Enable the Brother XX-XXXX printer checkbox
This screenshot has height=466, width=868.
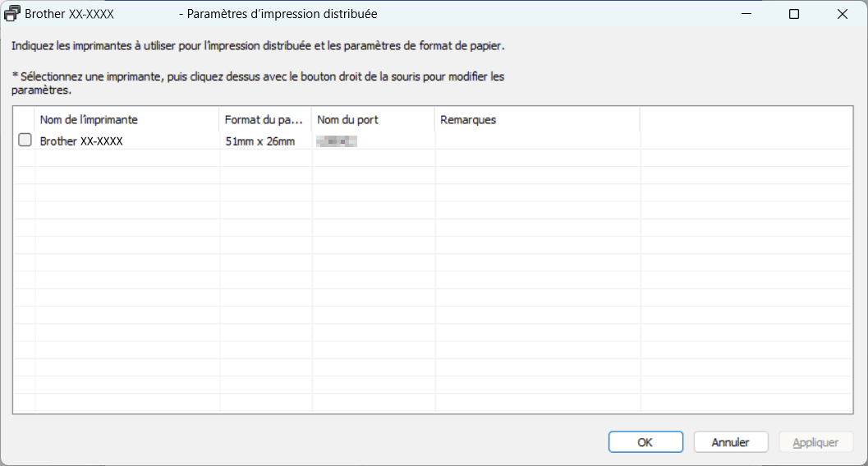tap(25, 141)
